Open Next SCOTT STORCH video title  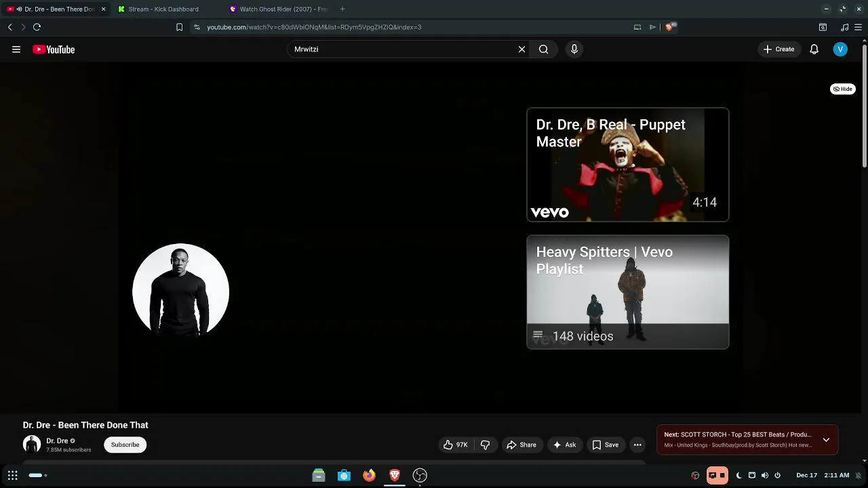tap(738, 434)
